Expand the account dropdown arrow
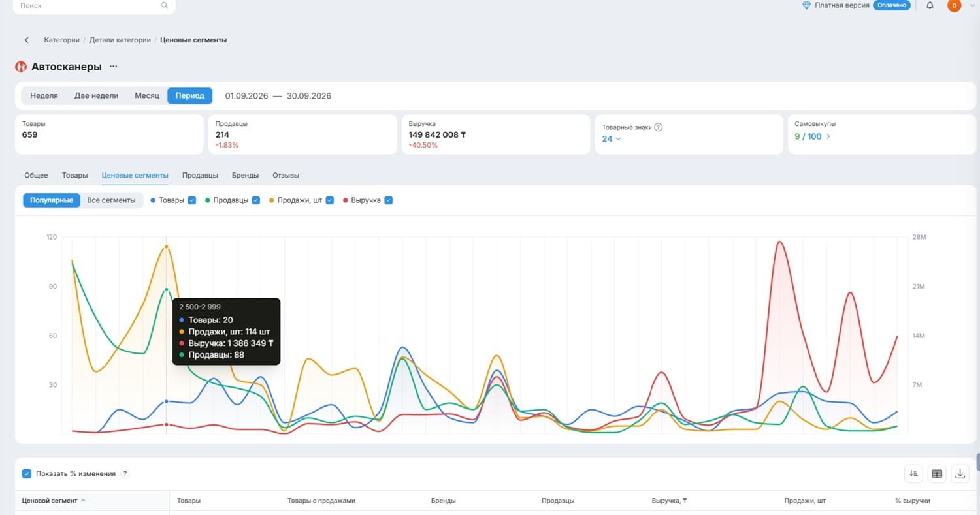Viewport: 980px width, 515px height. (x=972, y=5)
